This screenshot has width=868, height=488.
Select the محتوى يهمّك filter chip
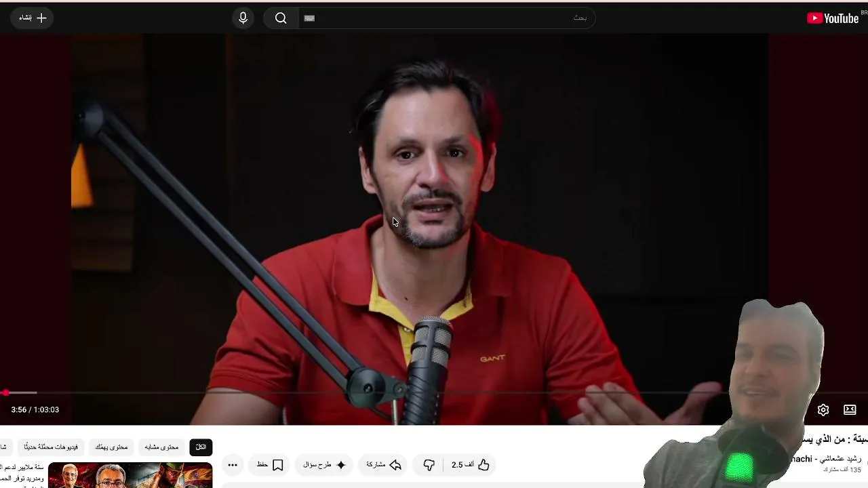[x=112, y=447]
